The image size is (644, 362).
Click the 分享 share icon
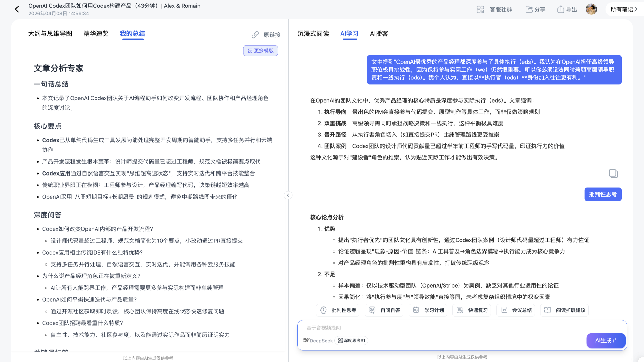pos(529,9)
